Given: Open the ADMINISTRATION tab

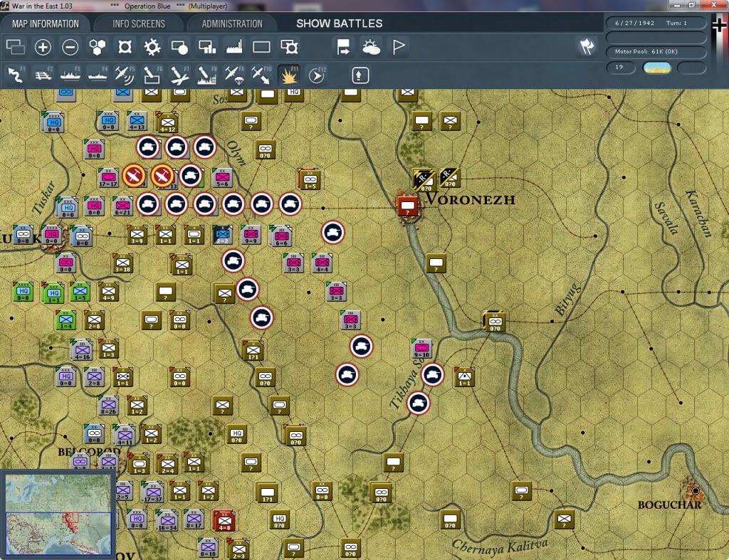Looking at the screenshot, I should [232, 23].
